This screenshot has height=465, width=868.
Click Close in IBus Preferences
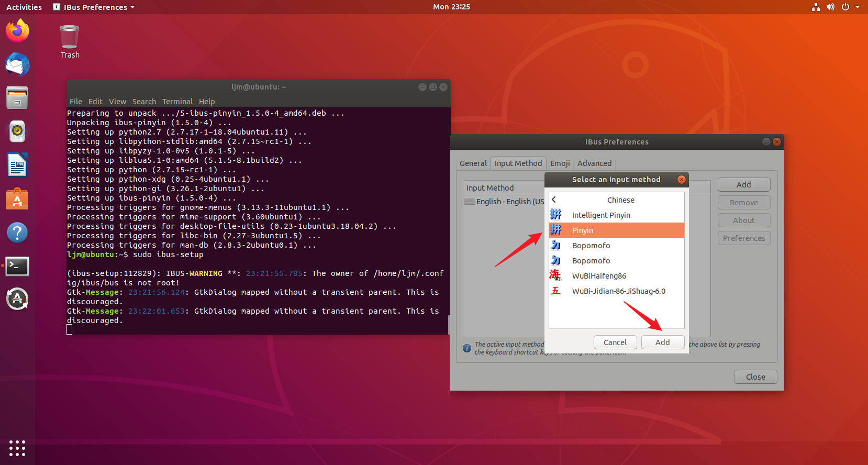point(755,377)
